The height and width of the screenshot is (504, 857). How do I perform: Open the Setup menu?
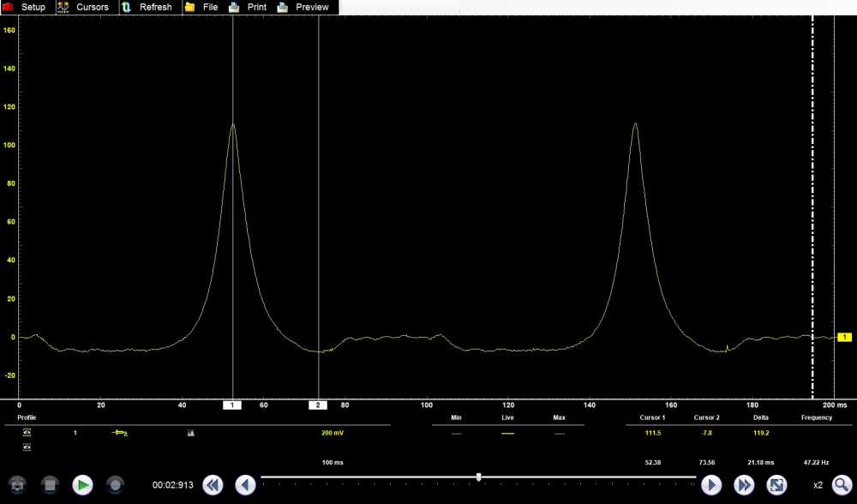pyautogui.click(x=26, y=7)
